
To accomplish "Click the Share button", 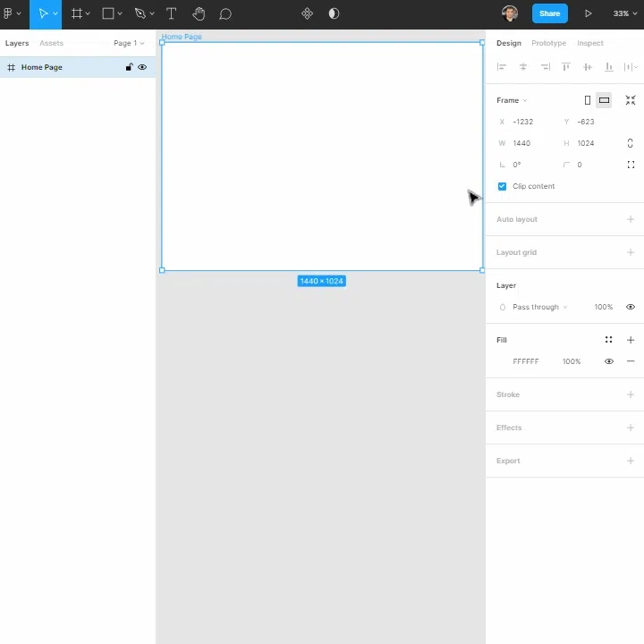I will tap(549, 13).
